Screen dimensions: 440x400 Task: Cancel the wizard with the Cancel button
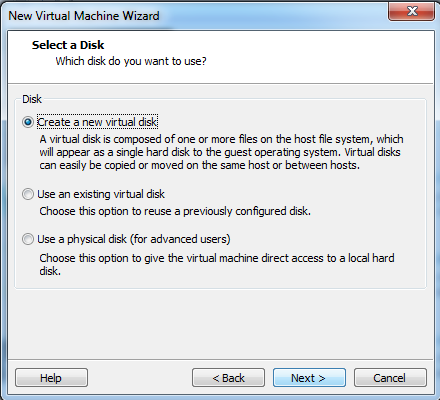(390, 378)
